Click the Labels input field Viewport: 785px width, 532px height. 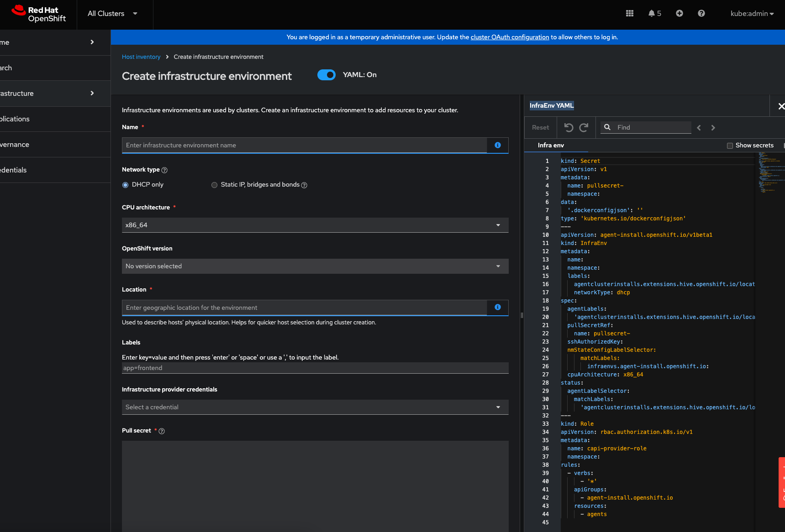[x=315, y=368]
